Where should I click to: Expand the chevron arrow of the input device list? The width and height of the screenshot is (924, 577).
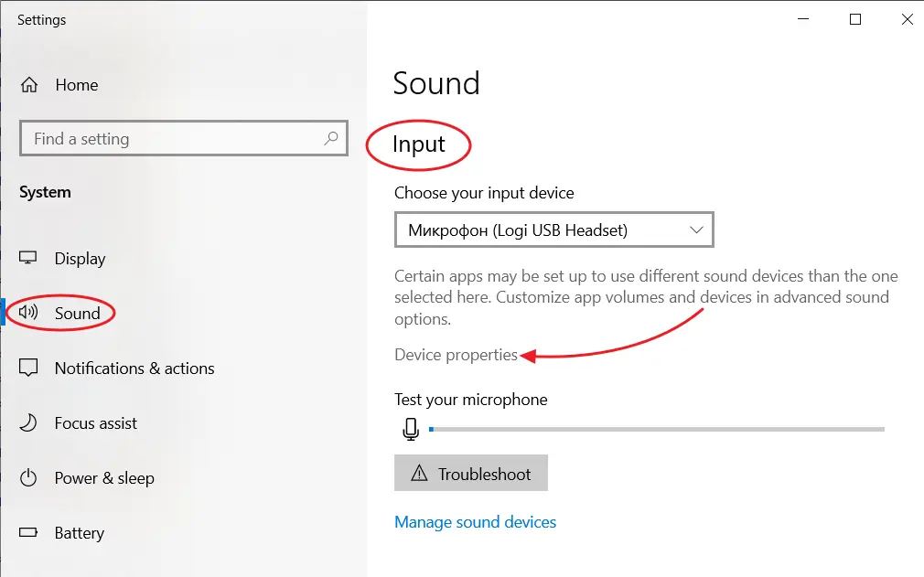coord(696,230)
